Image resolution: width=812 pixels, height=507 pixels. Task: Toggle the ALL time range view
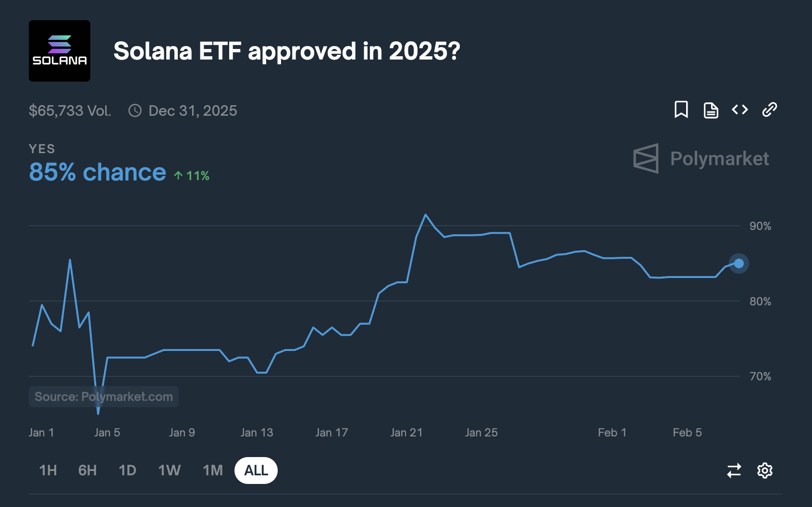point(256,471)
